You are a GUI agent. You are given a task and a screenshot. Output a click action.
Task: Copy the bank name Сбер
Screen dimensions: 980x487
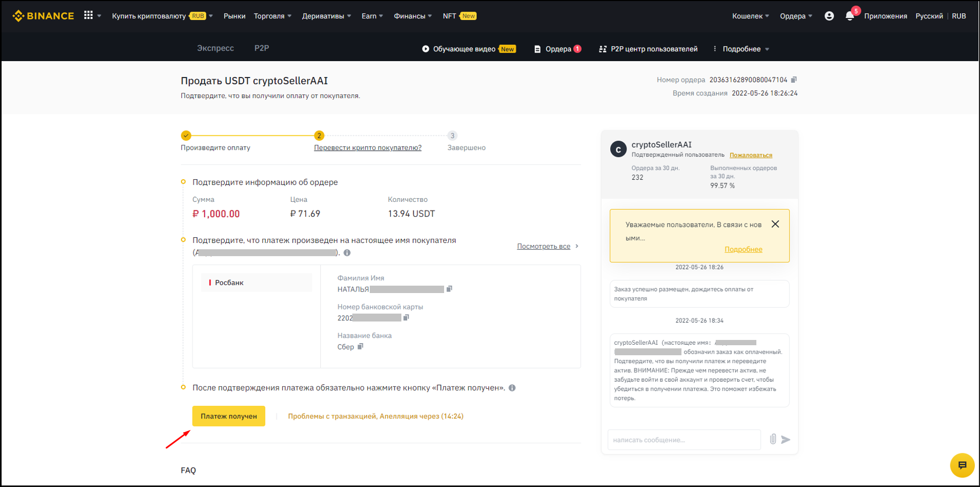360,346
